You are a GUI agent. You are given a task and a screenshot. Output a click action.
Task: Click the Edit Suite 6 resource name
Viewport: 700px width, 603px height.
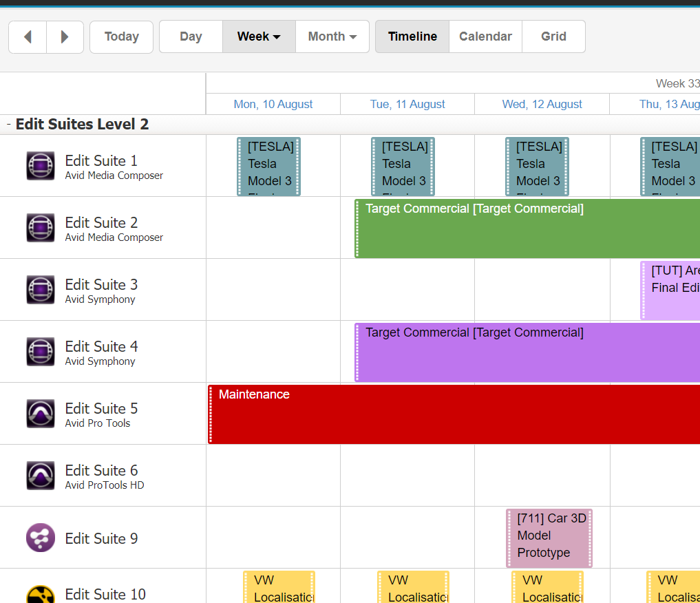[101, 471]
